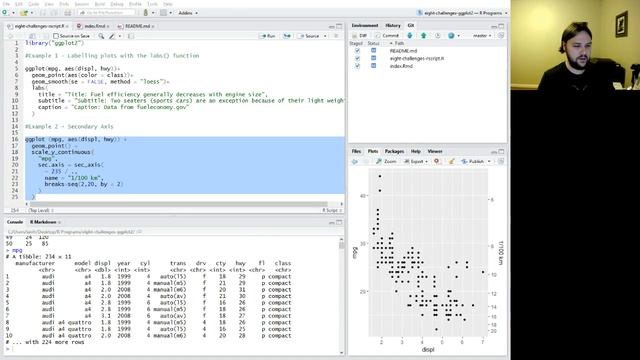Image resolution: width=640 pixels, height=360 pixels.
Task: Click the Diff button in Git pane
Action: [x=360, y=36]
